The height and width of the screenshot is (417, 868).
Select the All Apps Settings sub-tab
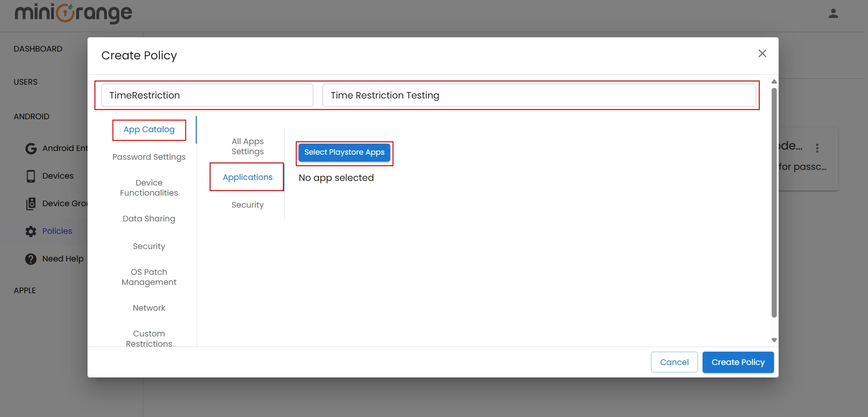coord(247,146)
